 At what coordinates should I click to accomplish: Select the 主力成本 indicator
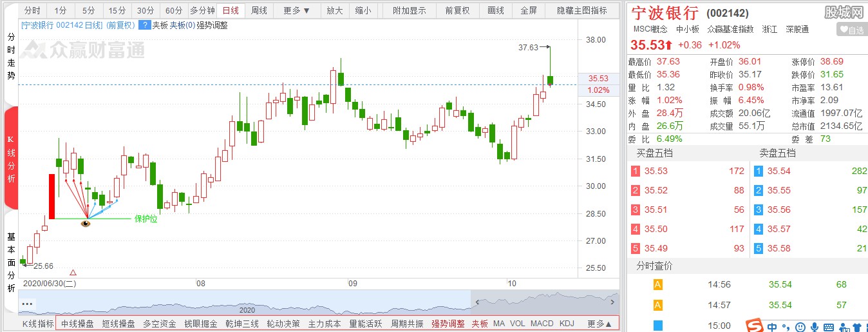tap(325, 324)
